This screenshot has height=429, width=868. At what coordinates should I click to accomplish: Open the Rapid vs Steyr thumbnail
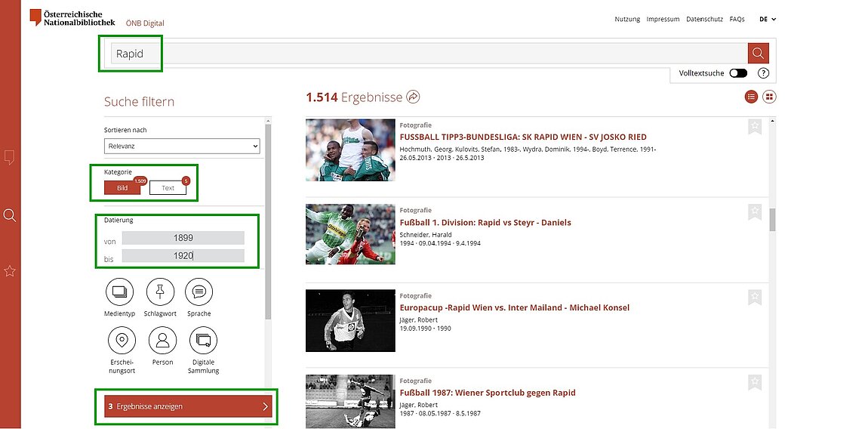coord(350,234)
